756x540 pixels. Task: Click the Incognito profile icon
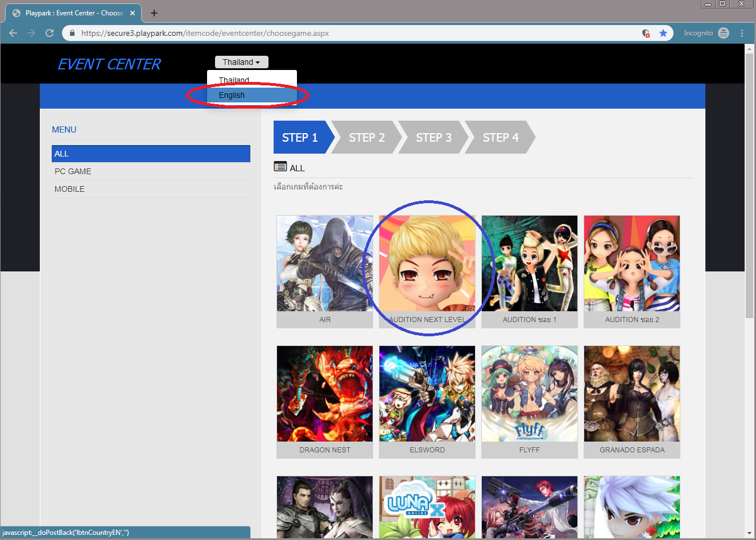pyautogui.click(x=723, y=33)
